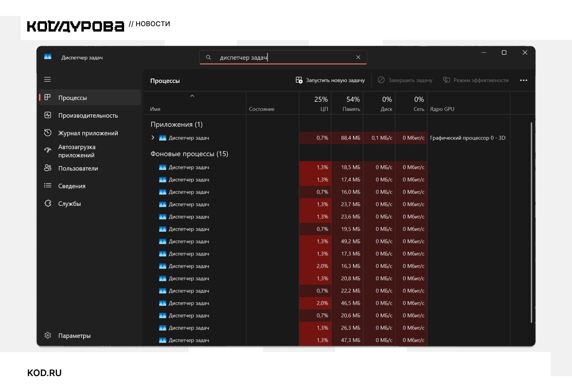Click the Processes grid icon in sidebar
Screen dimensions: 572x392
pyautogui.click(x=47, y=97)
